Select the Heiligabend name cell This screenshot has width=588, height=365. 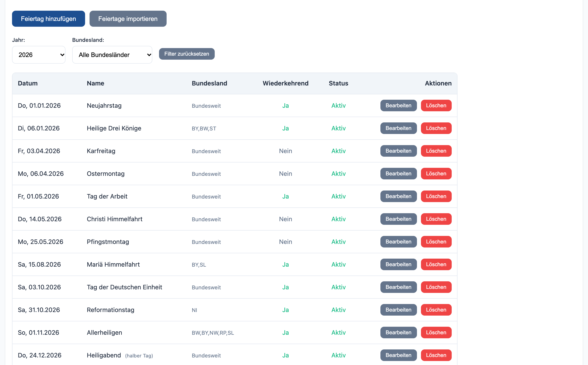point(120,355)
